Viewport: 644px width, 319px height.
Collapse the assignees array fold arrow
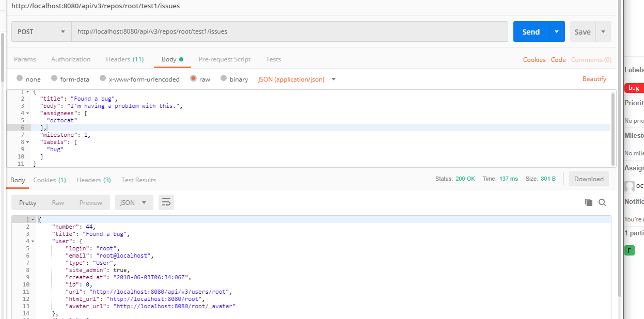(x=27, y=113)
